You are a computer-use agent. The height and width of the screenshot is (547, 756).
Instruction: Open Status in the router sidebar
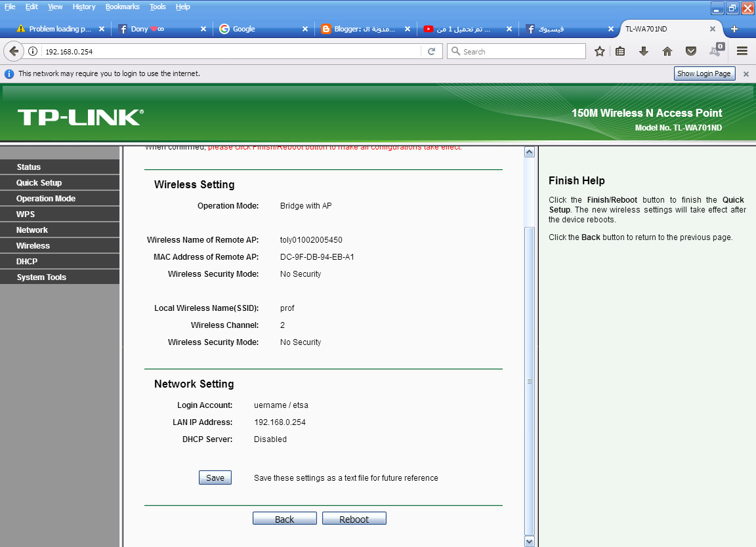tap(59, 167)
